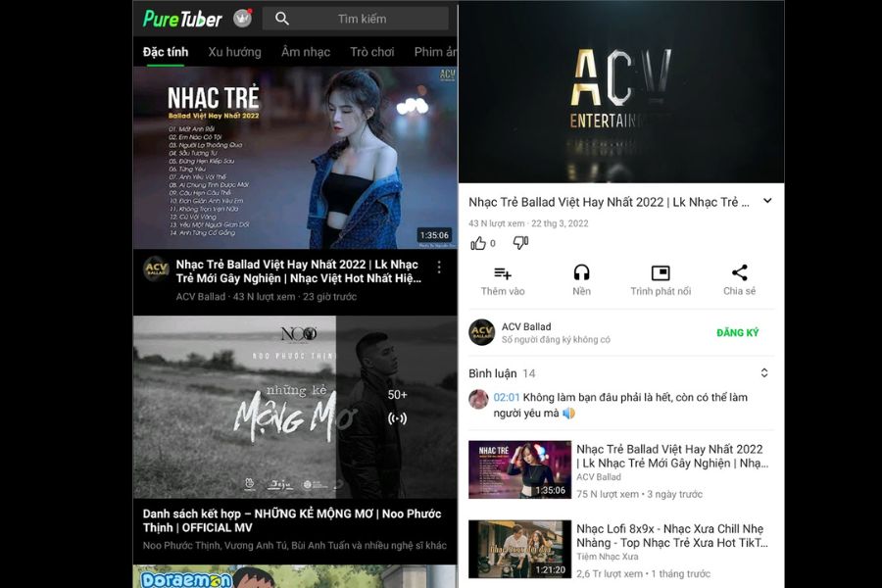Open the Nhạc Lofi 8x9x video title
The height and width of the screenshot is (588, 882).
672,536
